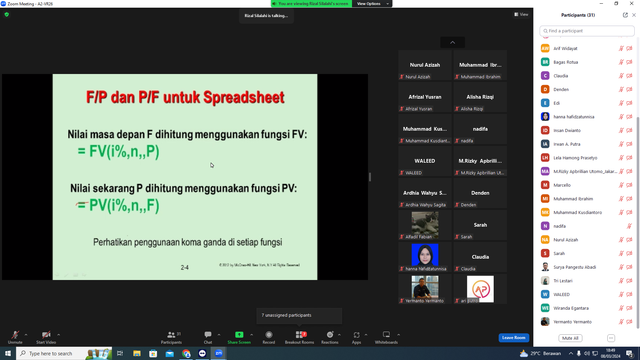Expand Share Screen options arrow
640x360 pixels.
tap(251, 335)
